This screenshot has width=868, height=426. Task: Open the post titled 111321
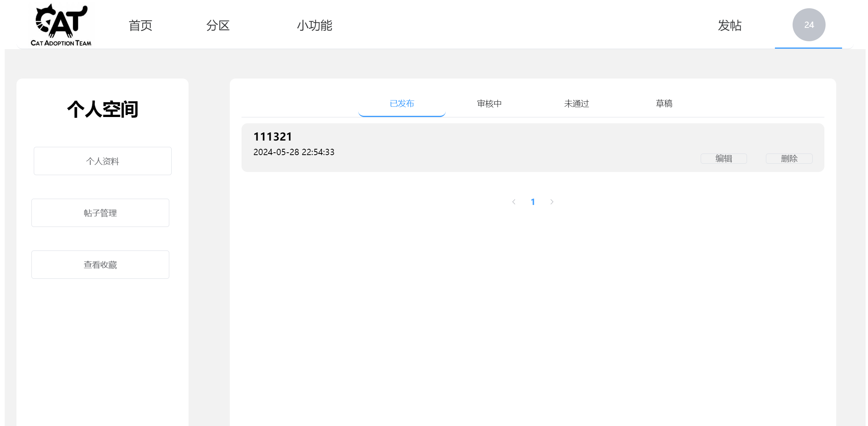click(273, 137)
